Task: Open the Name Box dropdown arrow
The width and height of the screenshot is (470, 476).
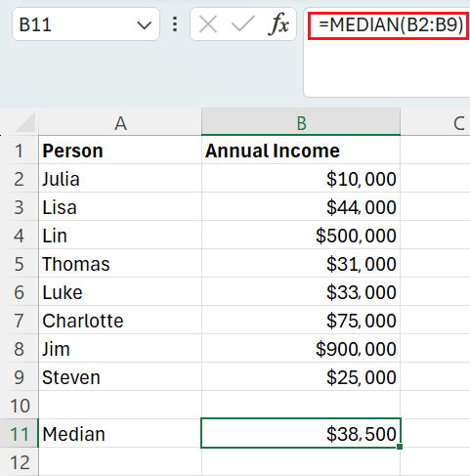Action: [144, 25]
